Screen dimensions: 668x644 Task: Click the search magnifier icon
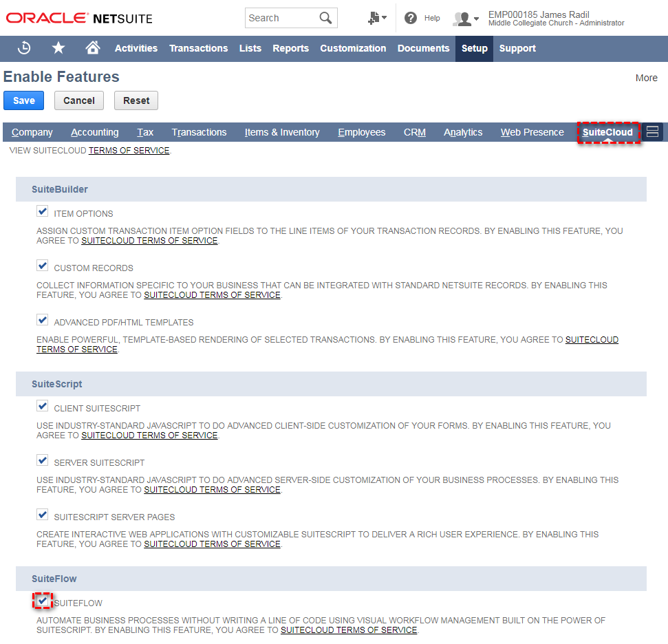(x=326, y=18)
